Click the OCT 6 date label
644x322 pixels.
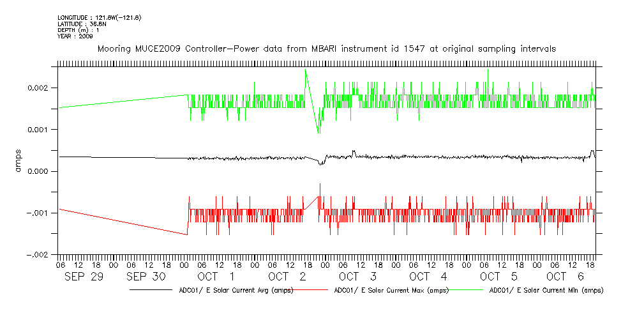[565, 277]
